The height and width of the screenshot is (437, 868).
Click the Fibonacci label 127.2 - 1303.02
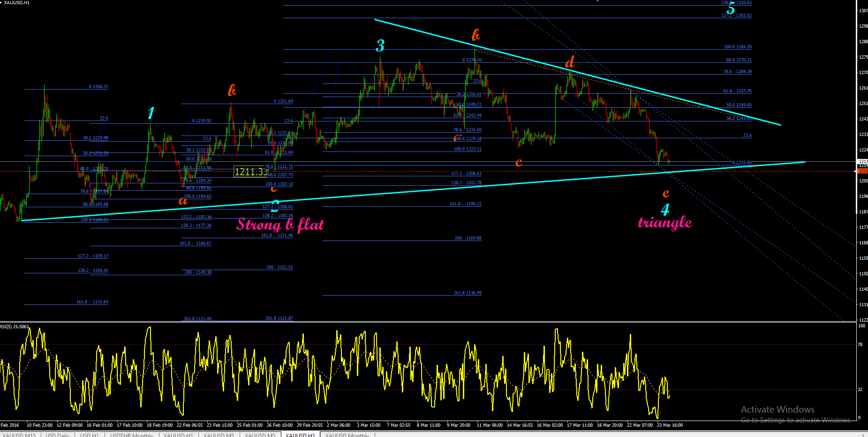tap(736, 15)
